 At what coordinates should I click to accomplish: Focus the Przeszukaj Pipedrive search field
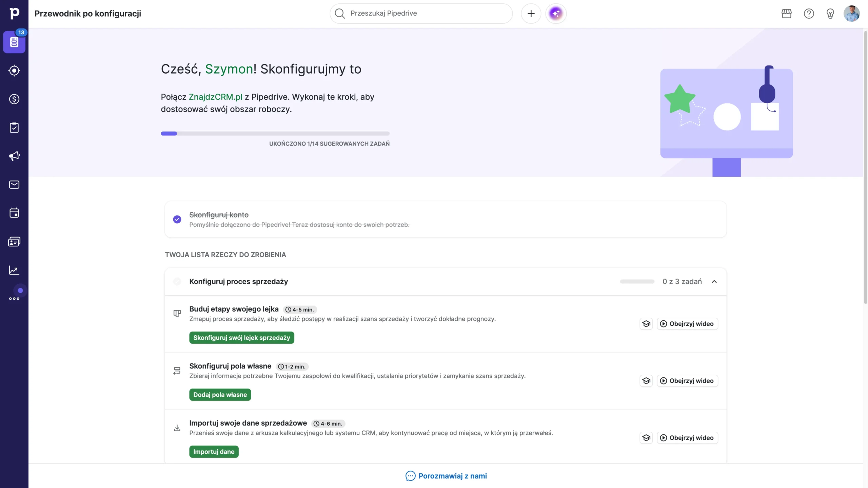point(421,14)
